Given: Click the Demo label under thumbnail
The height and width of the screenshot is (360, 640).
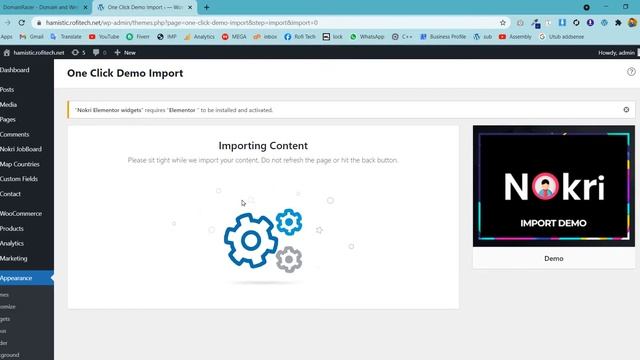Looking at the screenshot, I should 553,258.
